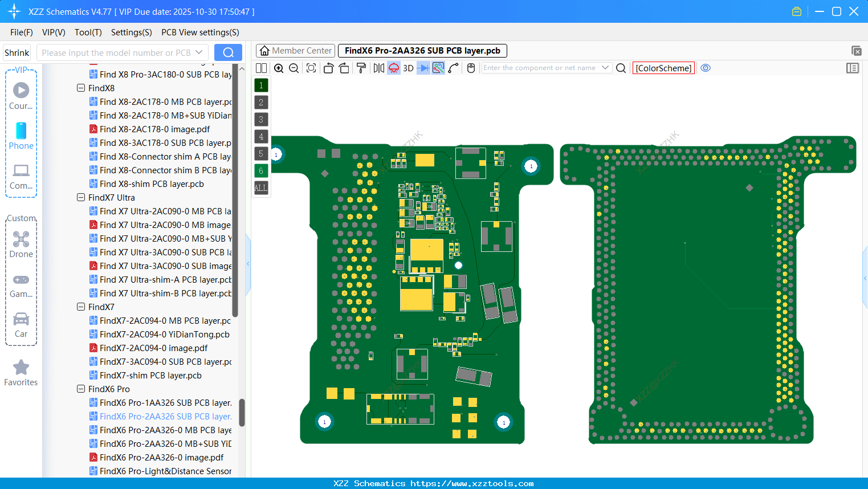Screen dimensions: 868x489
Task: Switch to the Member Center tab
Action: point(296,51)
